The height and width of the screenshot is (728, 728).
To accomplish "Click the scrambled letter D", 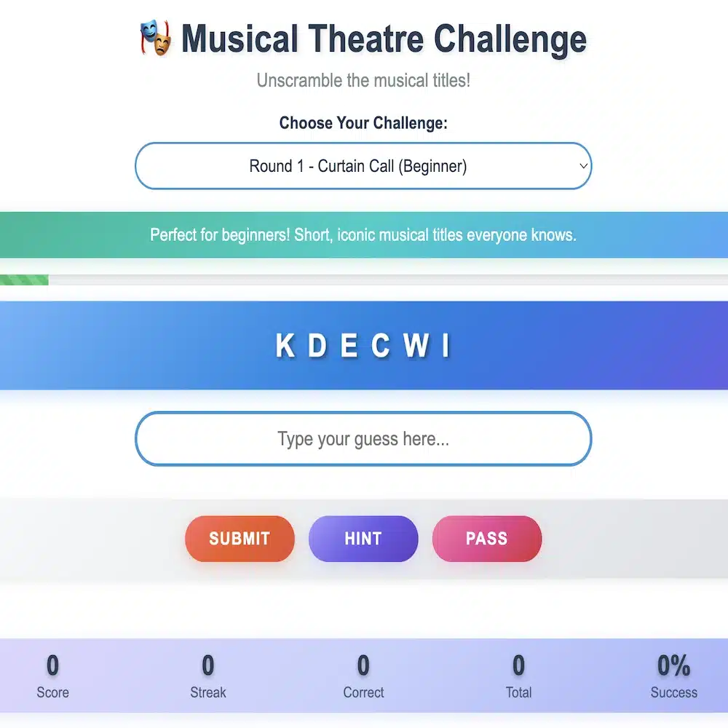I will point(317,347).
